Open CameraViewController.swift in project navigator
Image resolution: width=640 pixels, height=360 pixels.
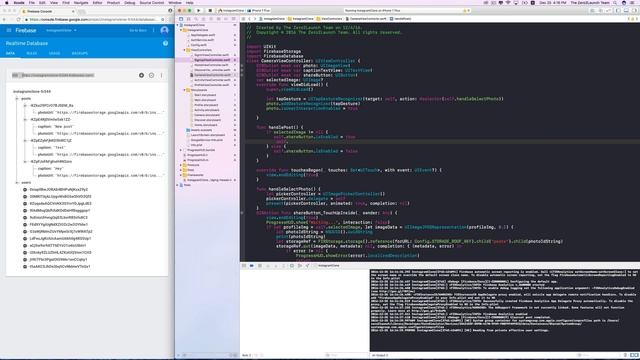[212, 75]
